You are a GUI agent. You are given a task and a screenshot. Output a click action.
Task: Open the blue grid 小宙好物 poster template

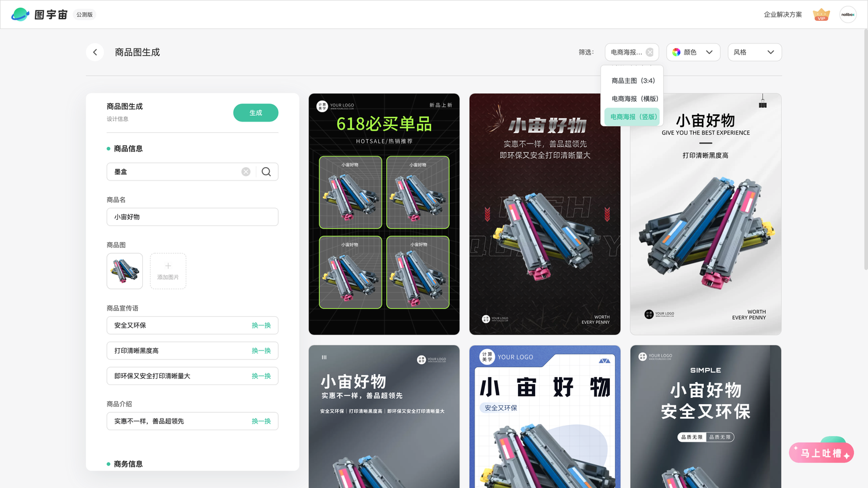pyautogui.click(x=545, y=416)
